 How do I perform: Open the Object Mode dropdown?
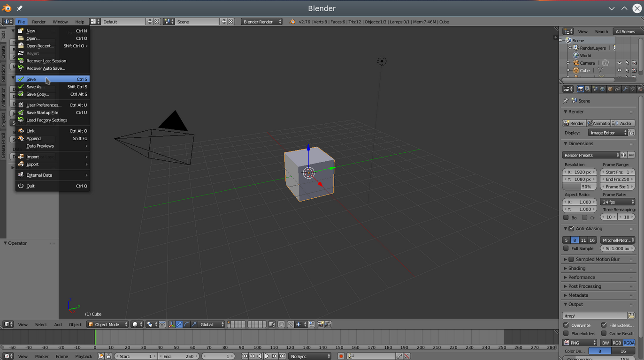[x=107, y=324]
